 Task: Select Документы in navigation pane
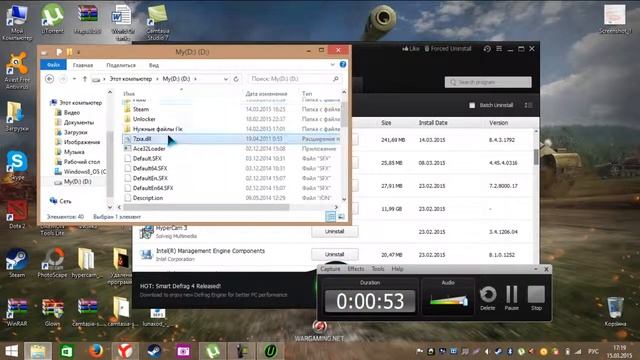pos(79,122)
